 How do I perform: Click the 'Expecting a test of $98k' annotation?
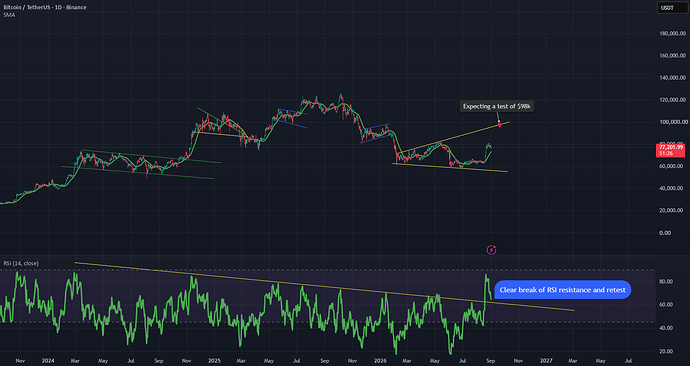pyautogui.click(x=497, y=106)
